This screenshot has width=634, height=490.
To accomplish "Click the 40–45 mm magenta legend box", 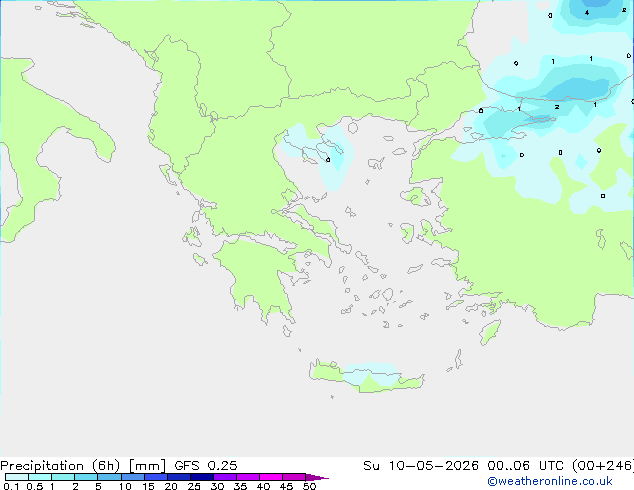I will pyautogui.click(x=271, y=477).
